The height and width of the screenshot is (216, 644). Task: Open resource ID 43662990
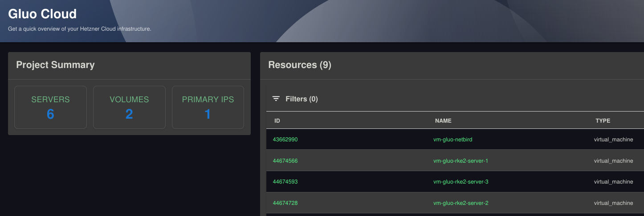(x=285, y=140)
